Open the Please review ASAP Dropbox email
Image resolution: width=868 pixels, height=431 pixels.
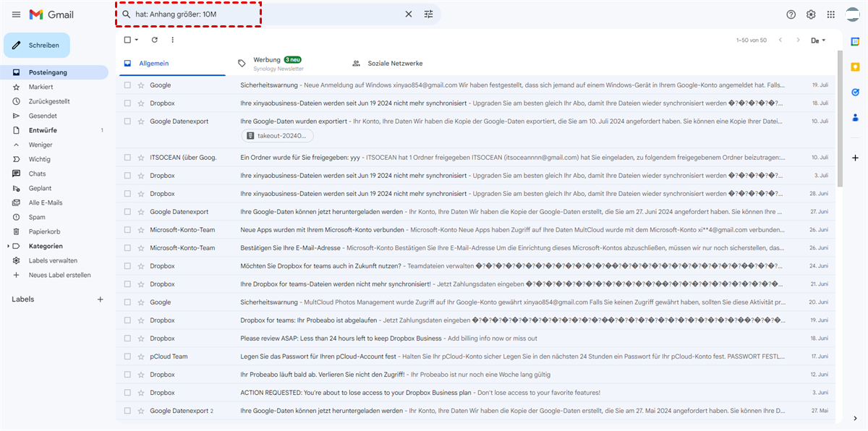[x=476, y=338]
